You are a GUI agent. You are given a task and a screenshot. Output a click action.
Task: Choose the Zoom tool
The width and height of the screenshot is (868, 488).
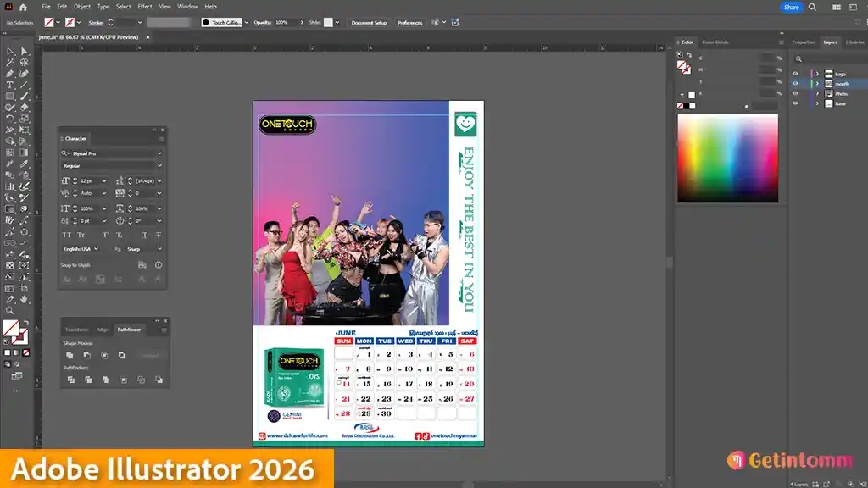pyautogui.click(x=10, y=311)
